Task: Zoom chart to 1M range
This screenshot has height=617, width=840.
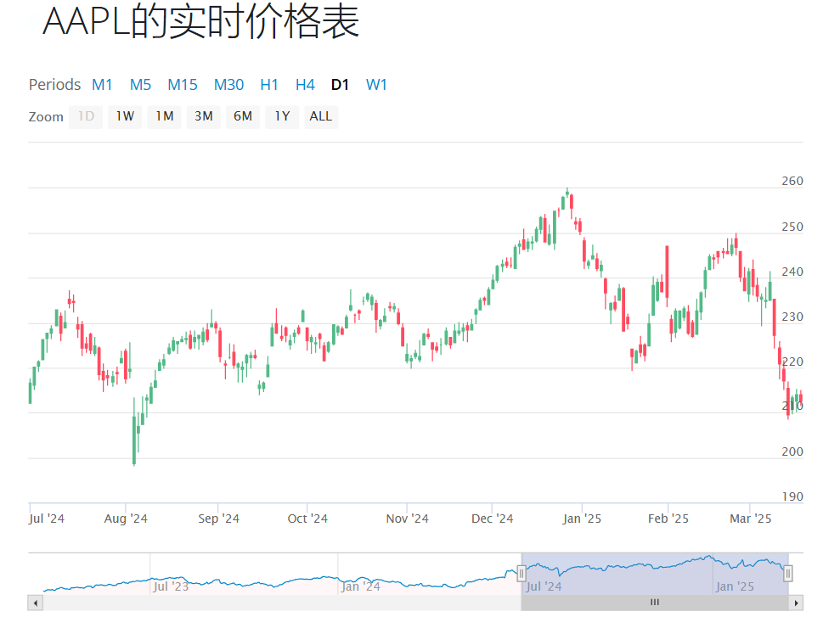Action: coord(165,116)
